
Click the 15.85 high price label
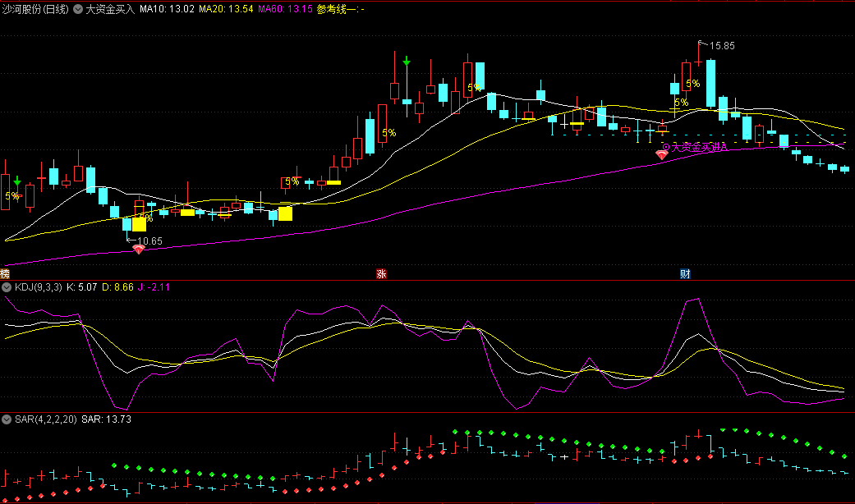point(722,46)
